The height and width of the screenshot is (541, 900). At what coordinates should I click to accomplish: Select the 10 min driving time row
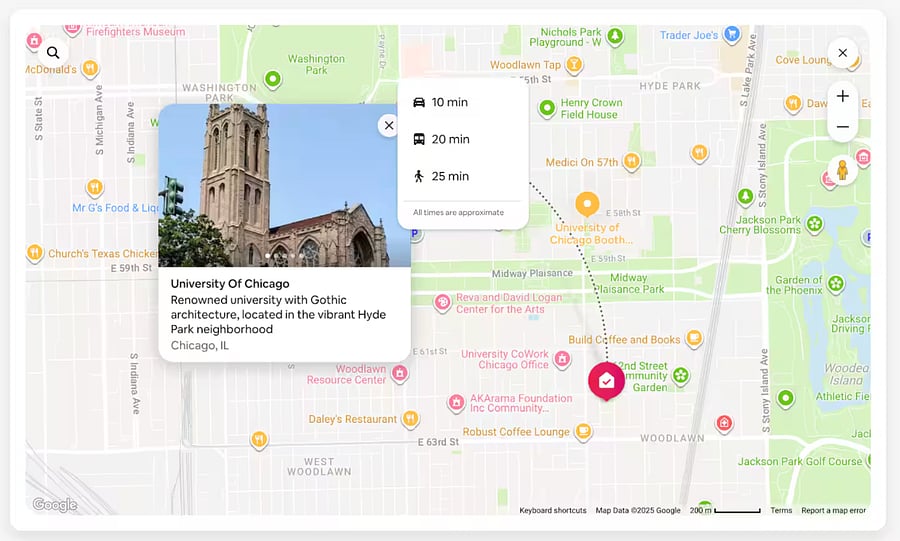click(463, 102)
